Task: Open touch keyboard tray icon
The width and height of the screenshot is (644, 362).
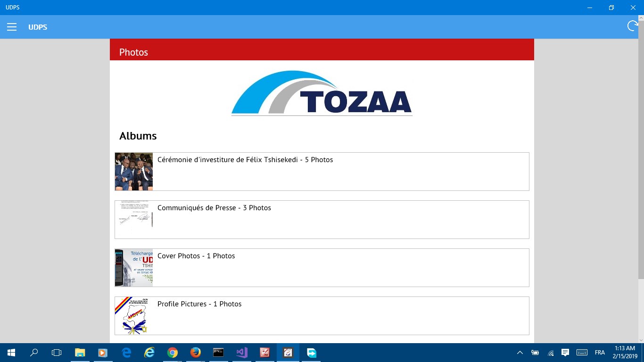Action: click(x=582, y=353)
